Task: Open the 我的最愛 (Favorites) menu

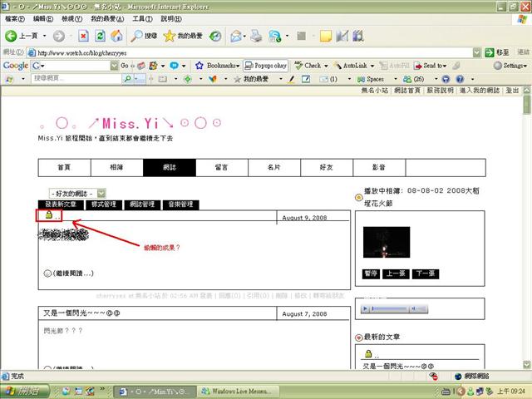Action: click(107, 18)
